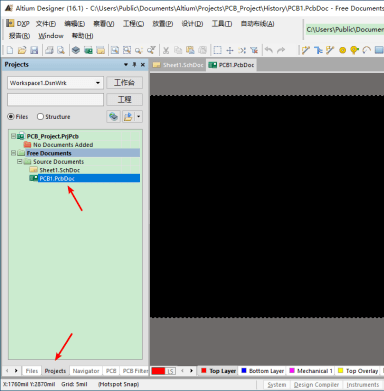Image resolution: width=384 pixels, height=391 pixels.
Task: Pin the Projects panel with pushpin
Action: click(134, 65)
